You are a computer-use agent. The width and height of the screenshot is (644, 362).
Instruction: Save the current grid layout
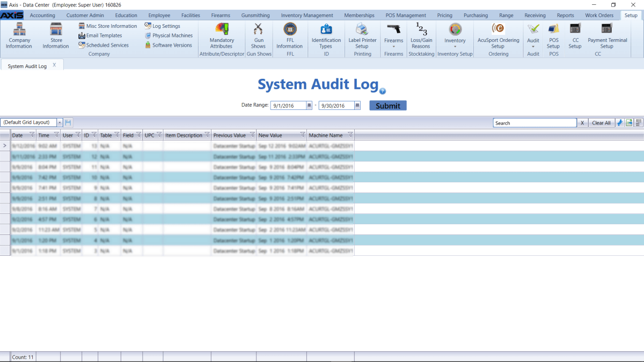pos(68,122)
